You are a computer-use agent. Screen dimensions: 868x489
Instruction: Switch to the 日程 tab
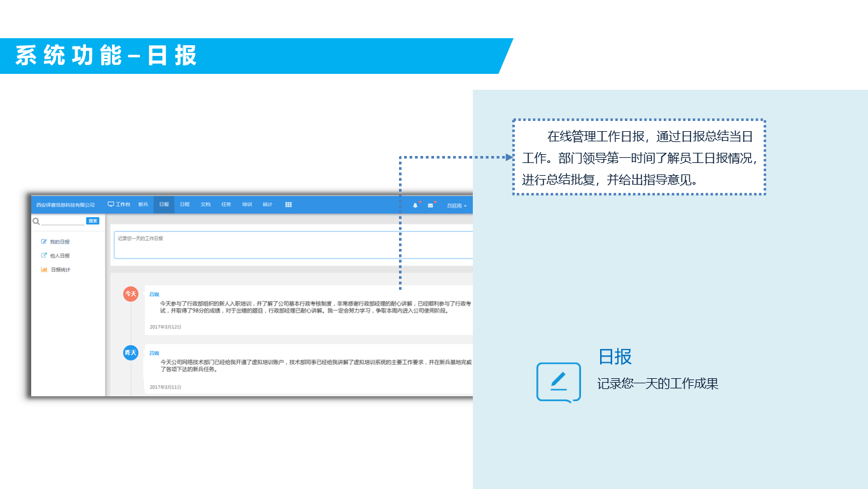pyautogui.click(x=185, y=204)
